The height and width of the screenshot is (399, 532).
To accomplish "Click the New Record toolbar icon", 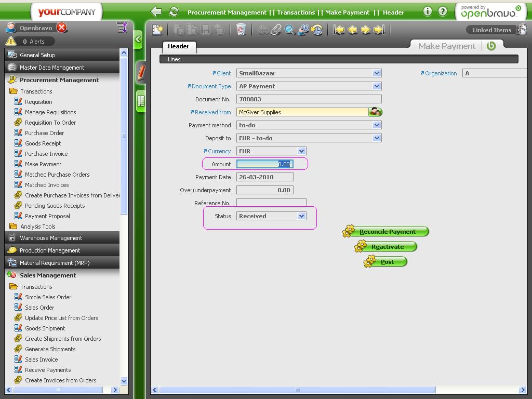I will point(157,30).
